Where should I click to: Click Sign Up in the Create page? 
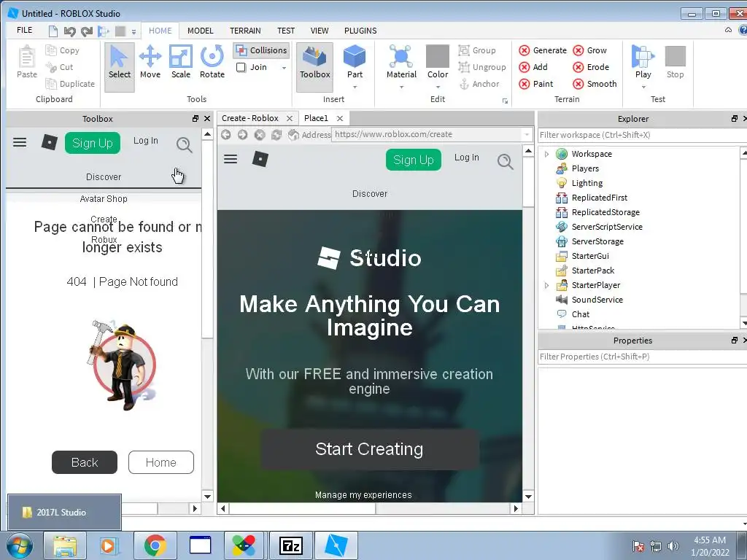[414, 160]
